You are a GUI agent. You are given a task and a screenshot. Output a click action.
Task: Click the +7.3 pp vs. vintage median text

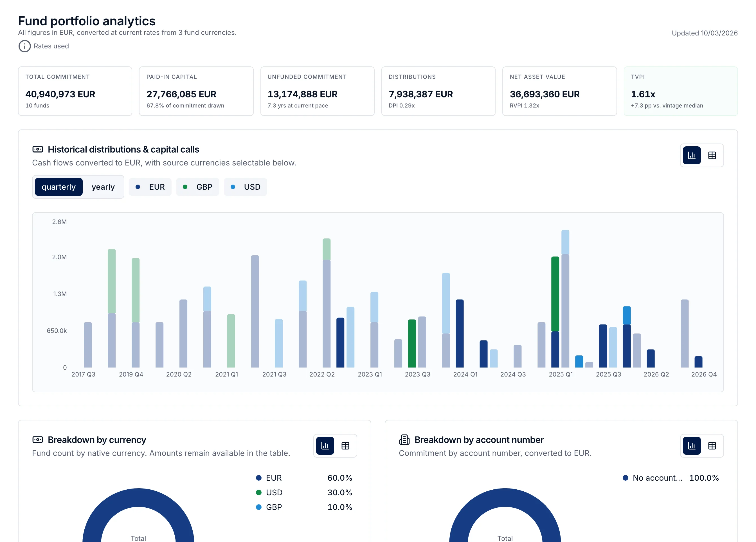[x=667, y=106]
